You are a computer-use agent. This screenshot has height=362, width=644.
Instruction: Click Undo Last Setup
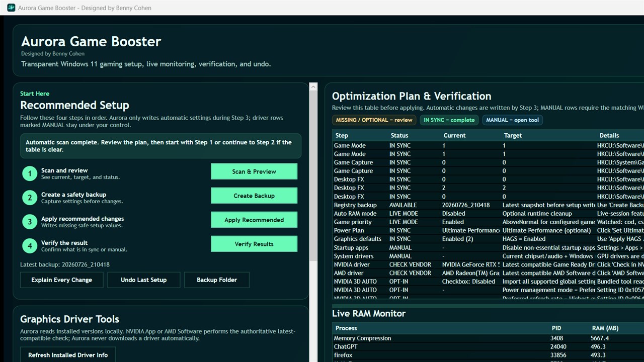(x=144, y=280)
